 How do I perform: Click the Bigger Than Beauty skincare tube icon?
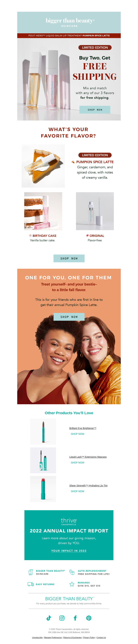31,572
